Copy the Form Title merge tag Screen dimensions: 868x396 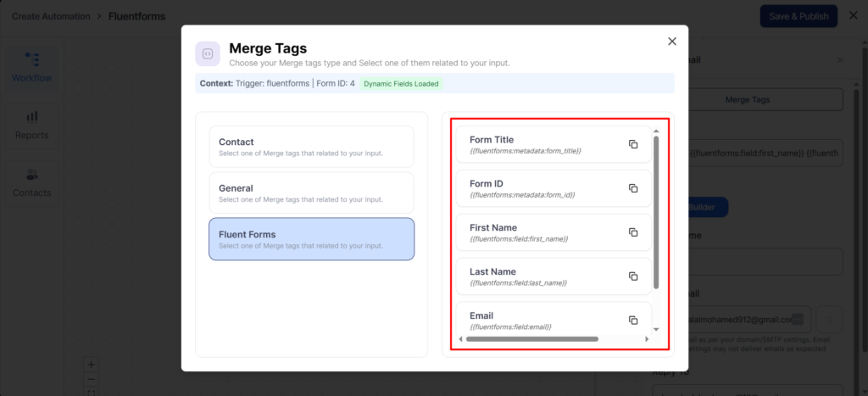pos(632,144)
